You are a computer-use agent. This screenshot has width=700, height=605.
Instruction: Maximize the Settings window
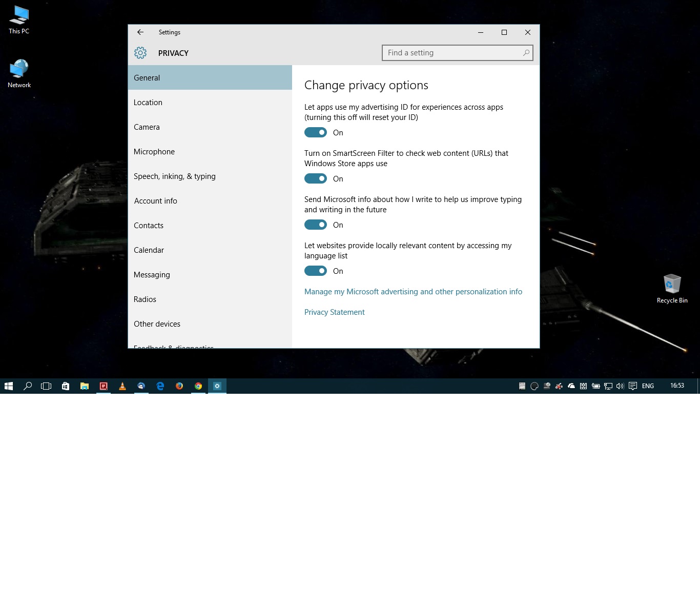(504, 32)
